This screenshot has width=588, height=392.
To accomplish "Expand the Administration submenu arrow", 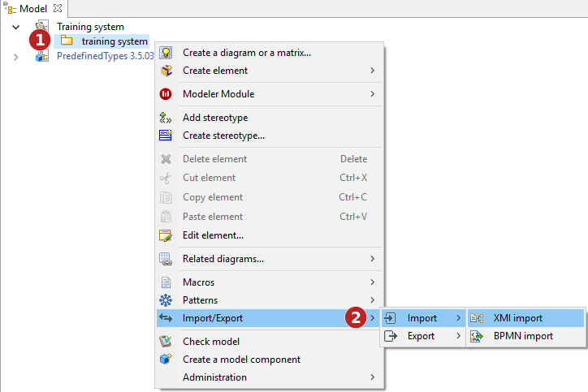I will 373,377.
